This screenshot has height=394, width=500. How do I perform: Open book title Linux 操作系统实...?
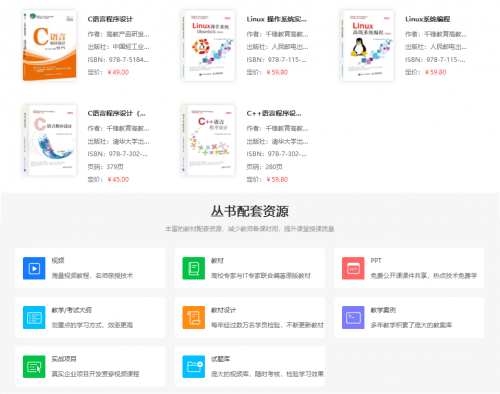[276, 19]
